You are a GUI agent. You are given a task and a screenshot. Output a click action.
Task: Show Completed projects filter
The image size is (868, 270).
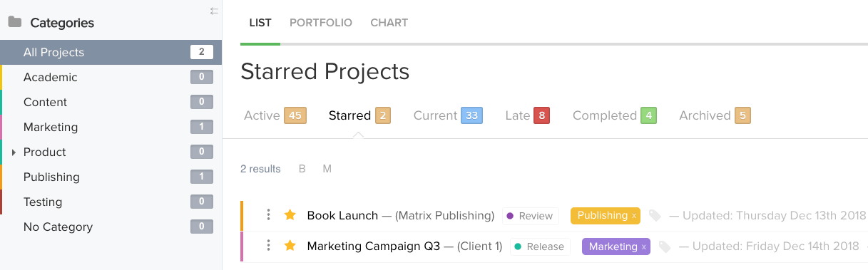point(614,115)
